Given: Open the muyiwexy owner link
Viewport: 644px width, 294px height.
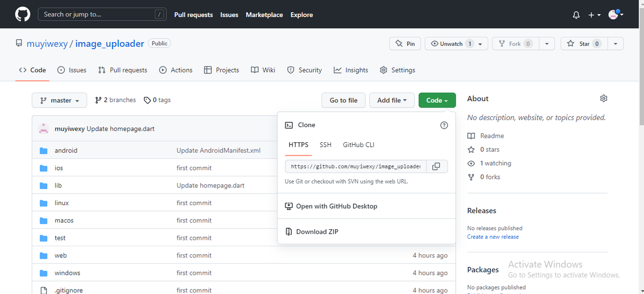Looking at the screenshot, I should pos(47,44).
